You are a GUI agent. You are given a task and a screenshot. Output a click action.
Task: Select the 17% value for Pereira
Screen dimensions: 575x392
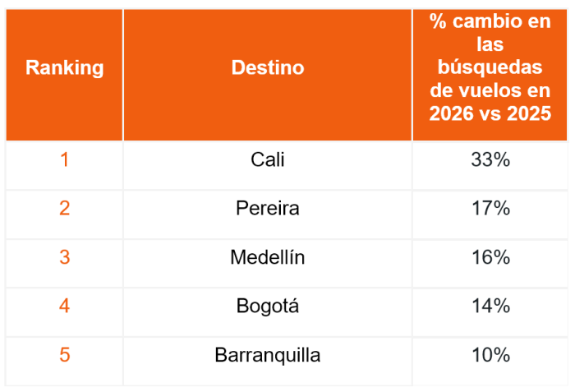pyautogui.click(x=490, y=209)
